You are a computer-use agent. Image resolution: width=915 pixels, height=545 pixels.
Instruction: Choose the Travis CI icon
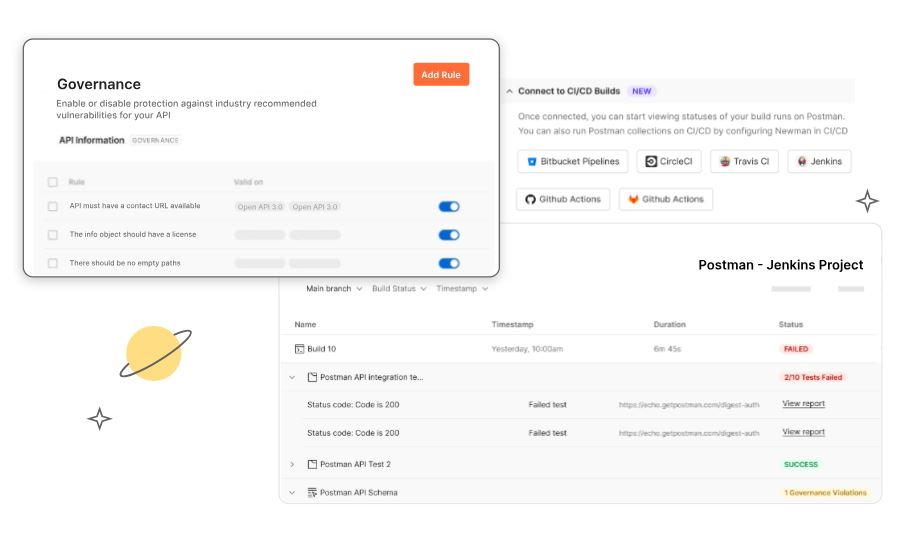point(725,161)
